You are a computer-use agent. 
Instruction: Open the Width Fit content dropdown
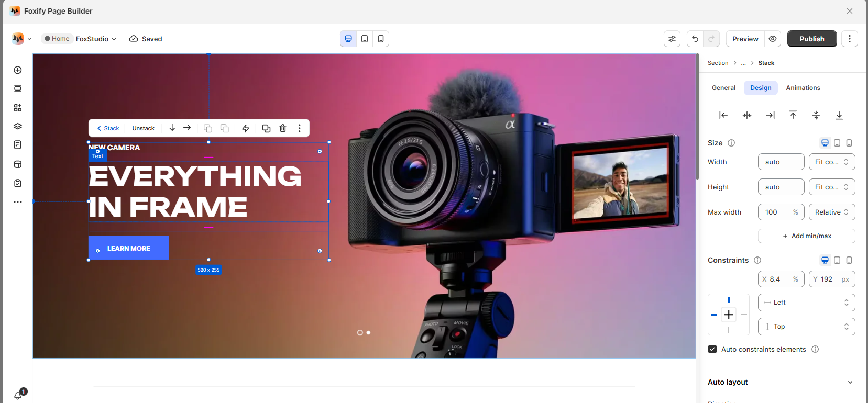(832, 162)
